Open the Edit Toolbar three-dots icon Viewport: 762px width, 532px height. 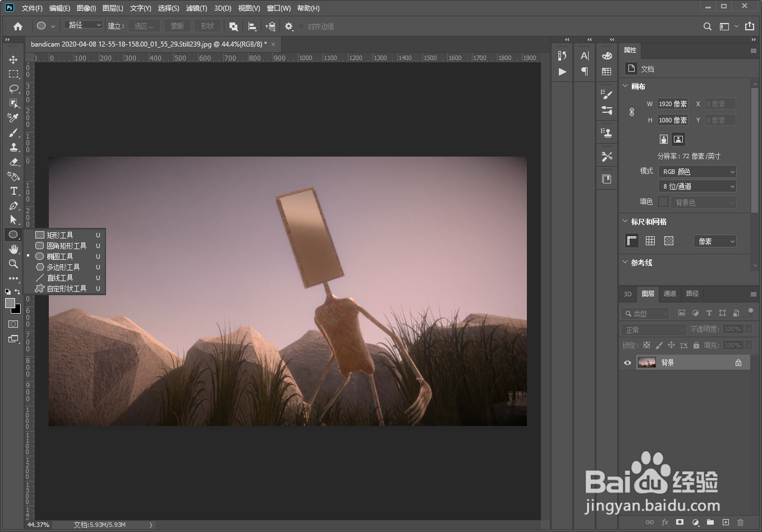point(13,278)
